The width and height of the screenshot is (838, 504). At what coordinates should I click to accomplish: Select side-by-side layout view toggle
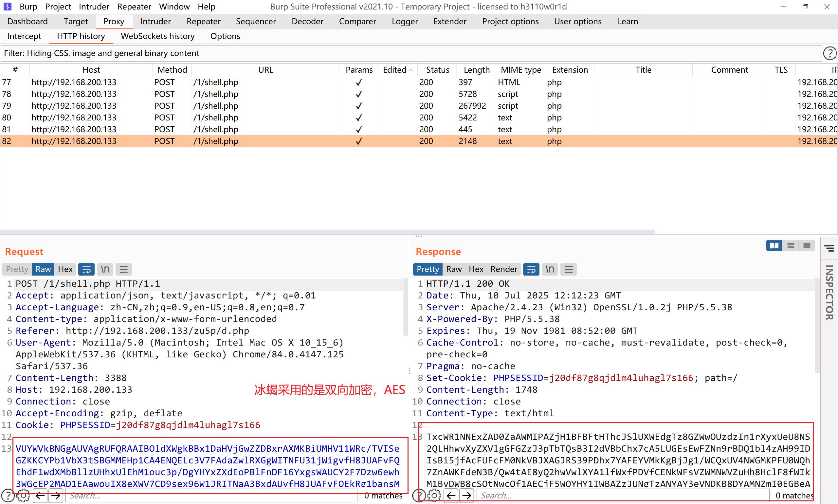[x=774, y=245]
